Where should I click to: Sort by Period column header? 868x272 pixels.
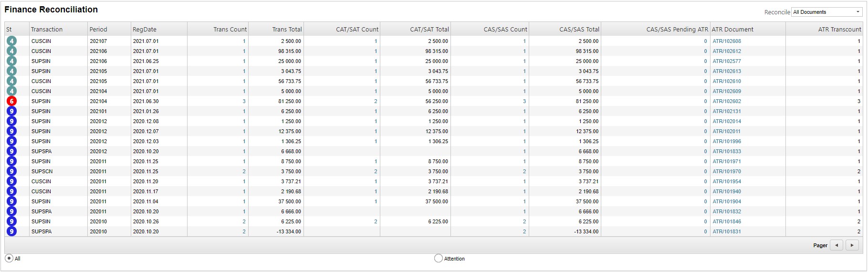pyautogui.click(x=98, y=29)
